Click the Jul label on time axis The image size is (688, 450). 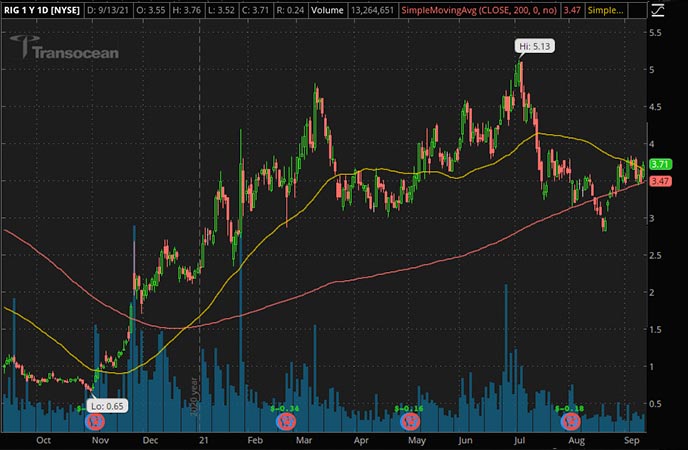coord(520,440)
